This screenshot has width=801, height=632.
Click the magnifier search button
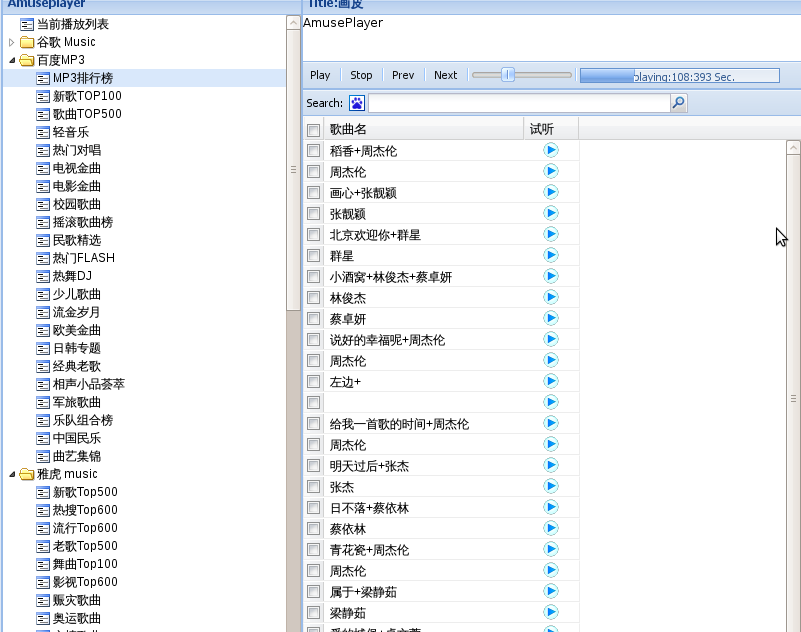(678, 103)
